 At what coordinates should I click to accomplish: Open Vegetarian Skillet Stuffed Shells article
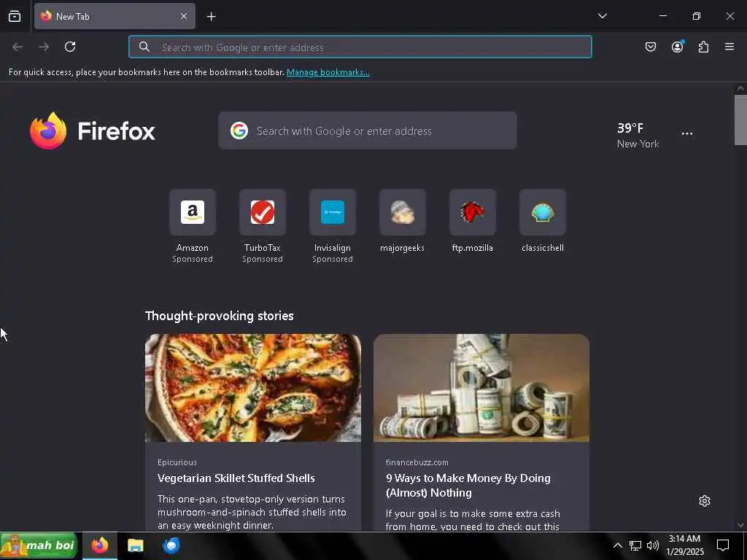coord(236,478)
